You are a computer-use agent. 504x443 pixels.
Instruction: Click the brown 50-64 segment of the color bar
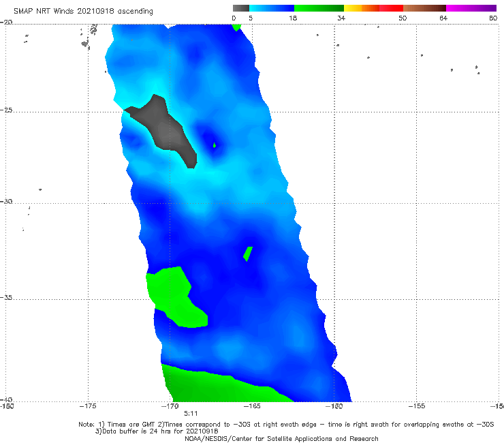424,8
